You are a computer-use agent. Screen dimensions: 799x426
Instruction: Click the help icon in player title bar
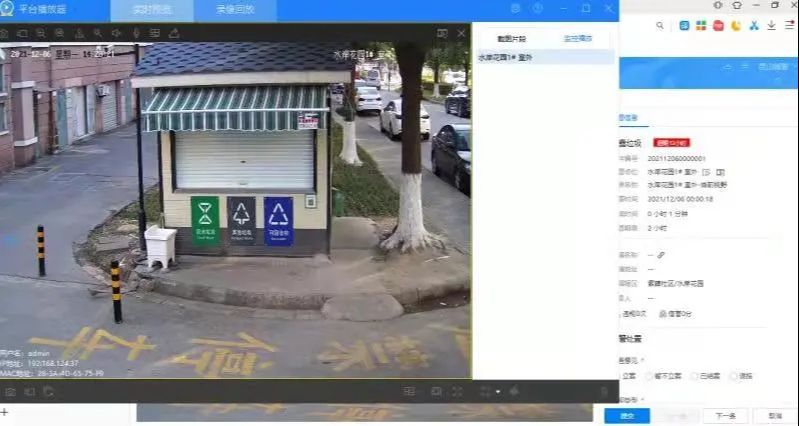coord(538,9)
